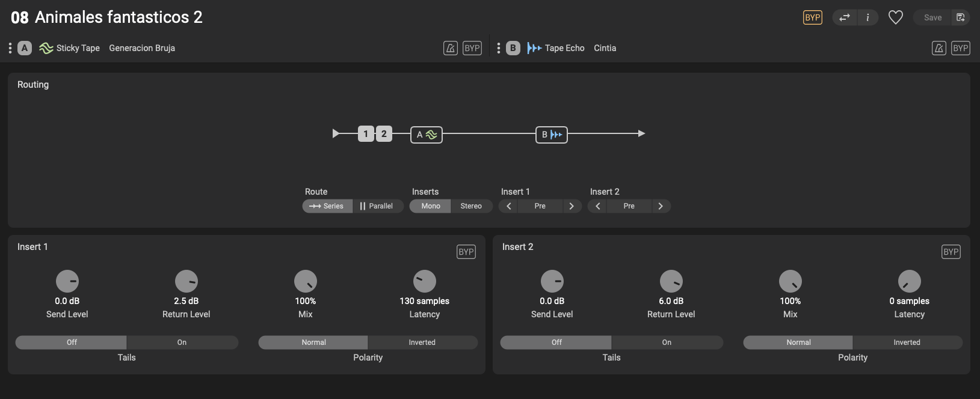Turn Insert 1 Tails On
The width and height of the screenshot is (980, 399).
[x=182, y=343]
